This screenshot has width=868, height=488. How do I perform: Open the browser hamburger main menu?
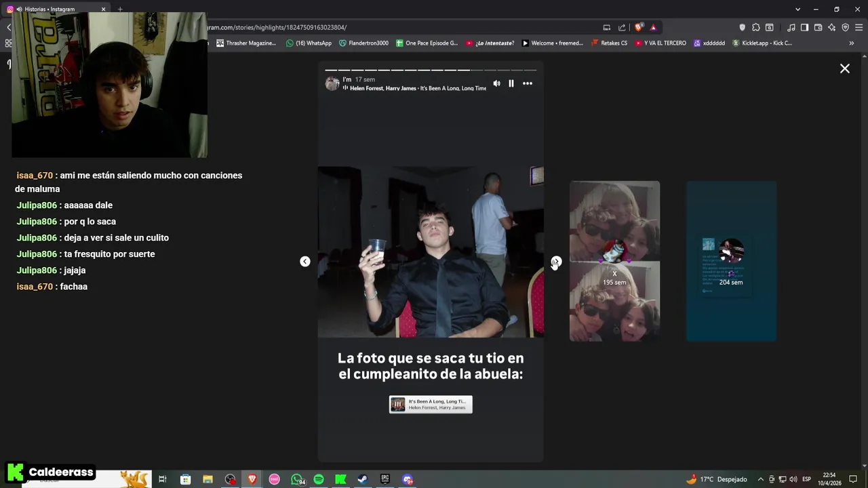tap(859, 28)
